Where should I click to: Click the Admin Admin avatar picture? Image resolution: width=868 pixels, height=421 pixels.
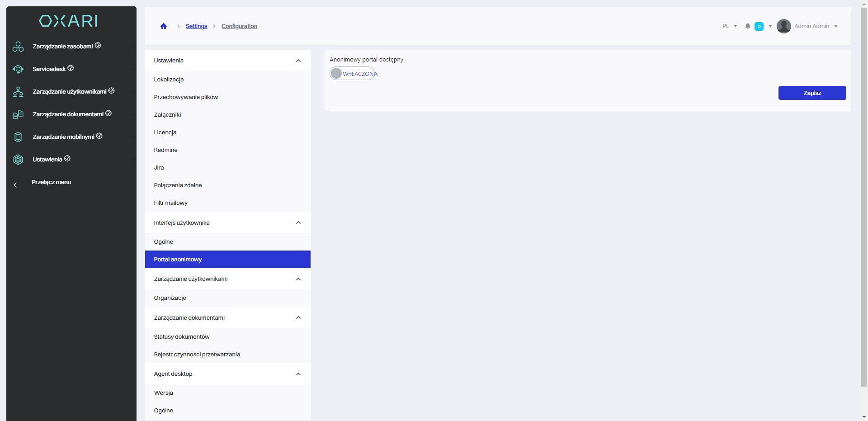783,26
